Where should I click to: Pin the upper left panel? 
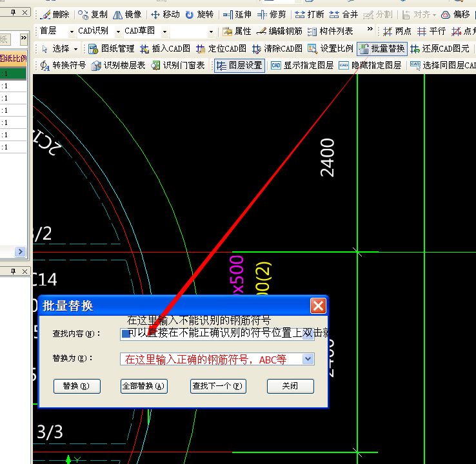tap(13, 12)
